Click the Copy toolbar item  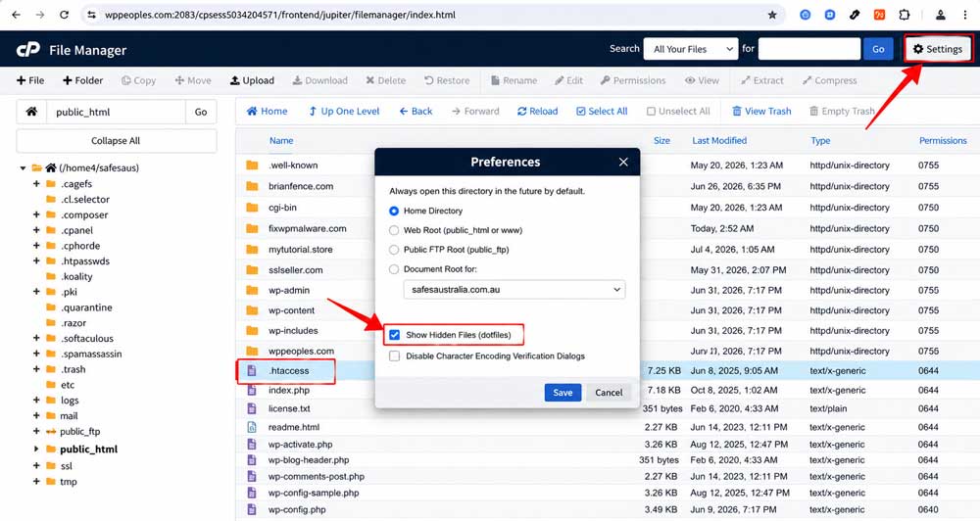click(x=139, y=80)
